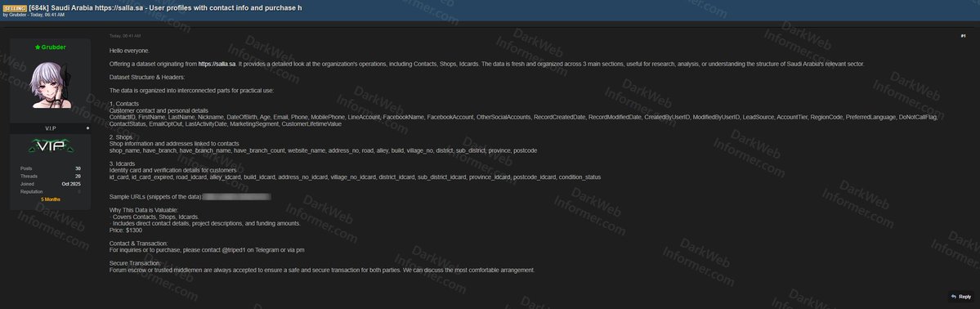This screenshot has width=980, height=309.
Task: Click 'Identity card and verification details for customers'
Action: click(x=172, y=171)
